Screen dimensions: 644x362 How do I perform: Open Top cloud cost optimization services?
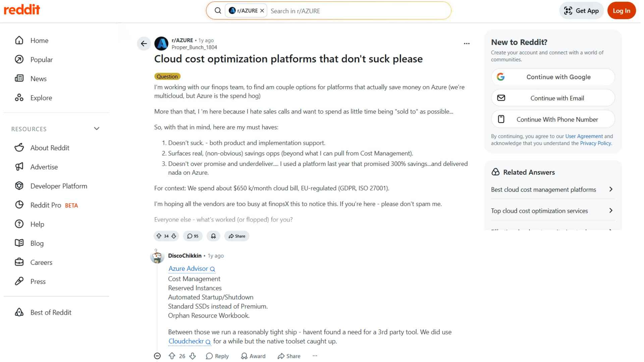(553, 211)
